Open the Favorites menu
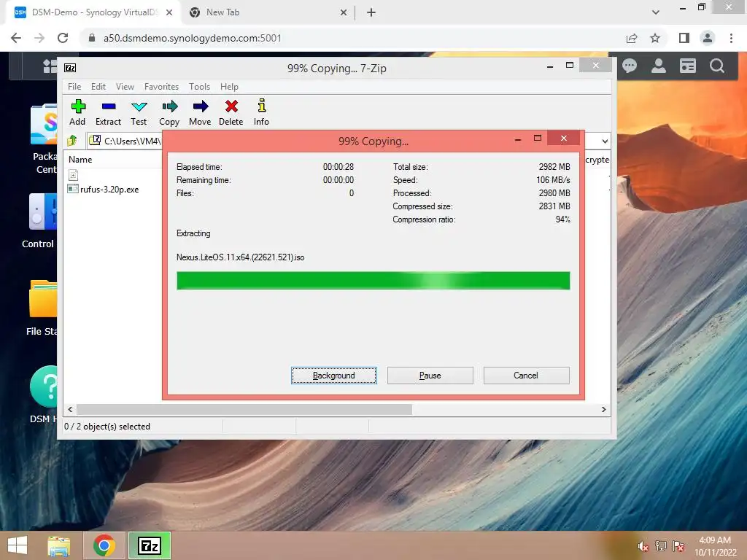The width and height of the screenshot is (747, 560). (x=161, y=87)
